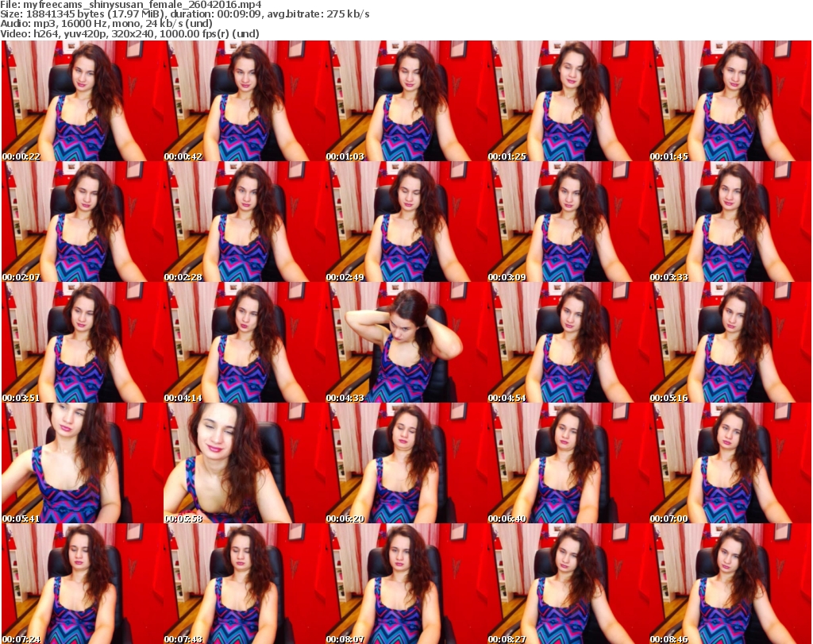Click the 'Audio: mp3, 16000 Hz' info line
Image resolution: width=813 pixels, height=644 pixels.
(x=106, y=24)
